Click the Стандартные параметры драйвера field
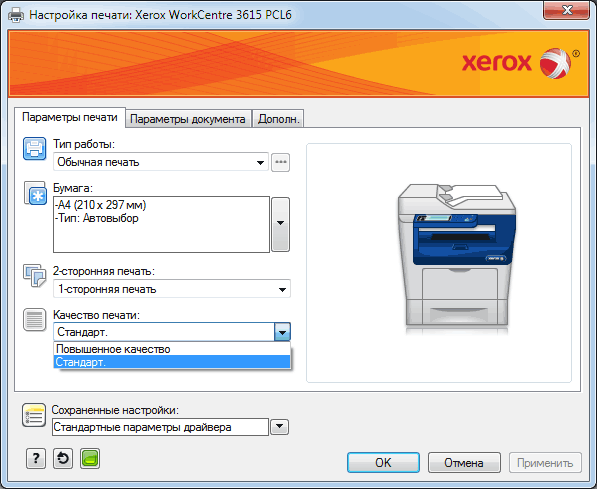 [160, 427]
